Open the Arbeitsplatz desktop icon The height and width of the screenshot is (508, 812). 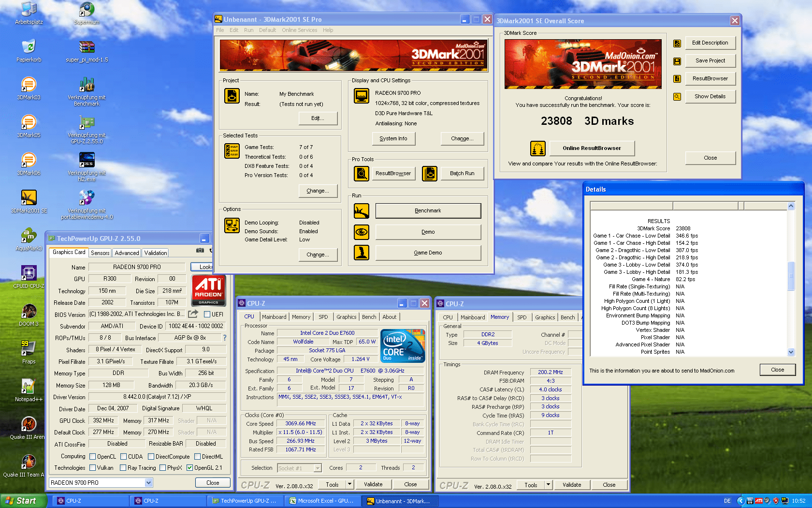[x=29, y=13]
